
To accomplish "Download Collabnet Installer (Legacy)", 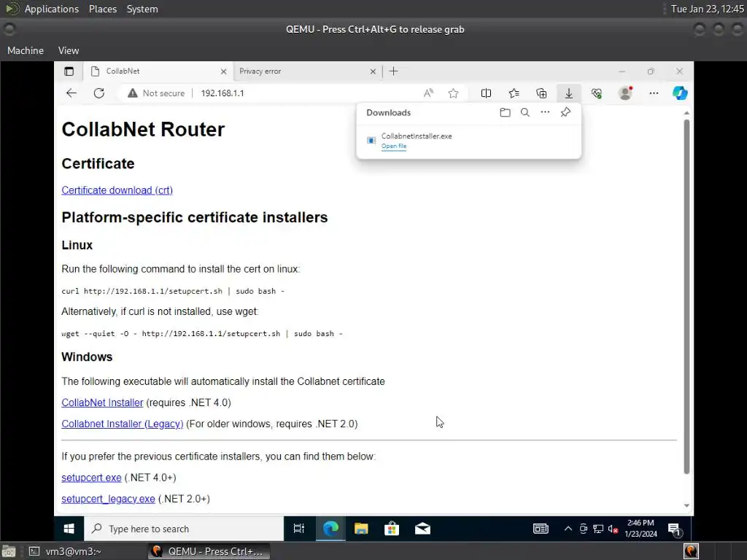I will [123, 424].
